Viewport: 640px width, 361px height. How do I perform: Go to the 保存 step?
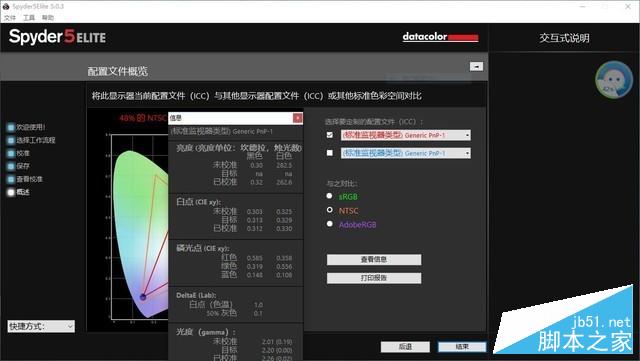[19, 166]
